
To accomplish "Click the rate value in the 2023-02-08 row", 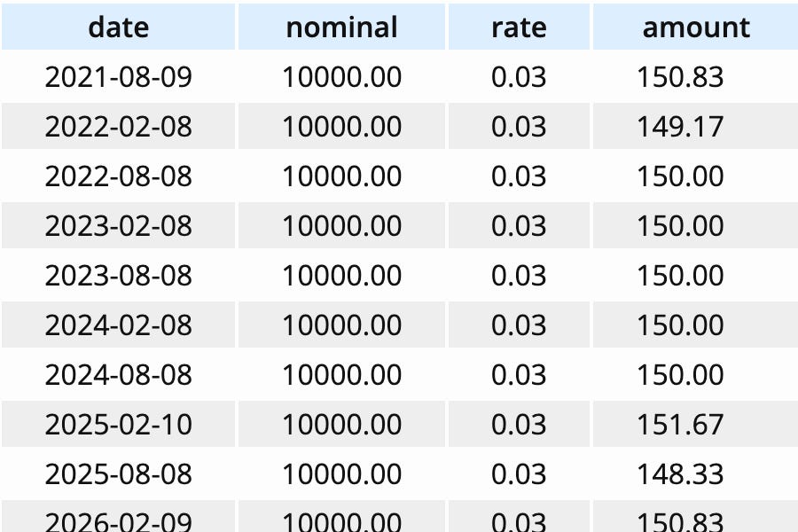I will point(519,226).
